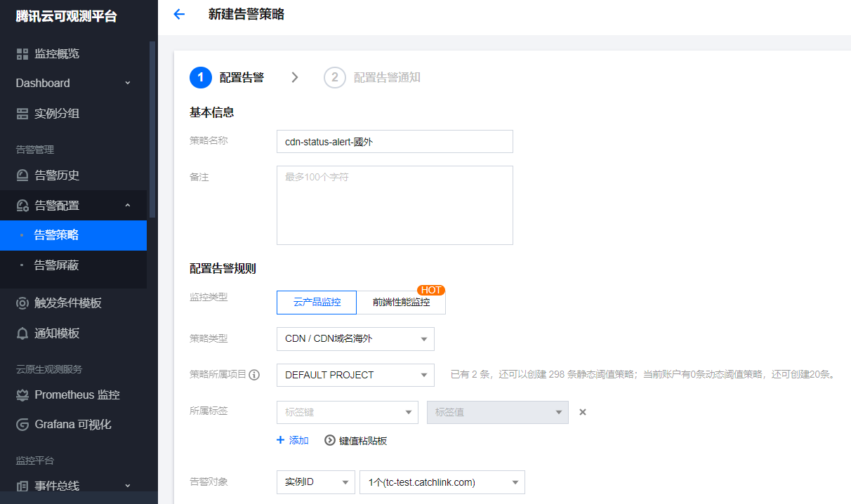The width and height of the screenshot is (851, 504).
Task: Remove the tag row with the X icon
Action: coord(582,412)
